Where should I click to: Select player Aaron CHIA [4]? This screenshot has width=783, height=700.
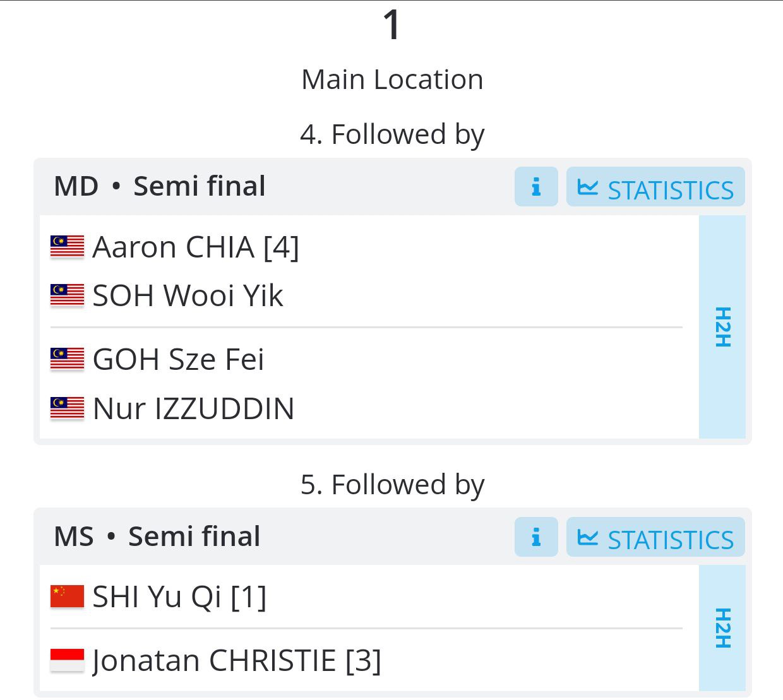point(196,247)
